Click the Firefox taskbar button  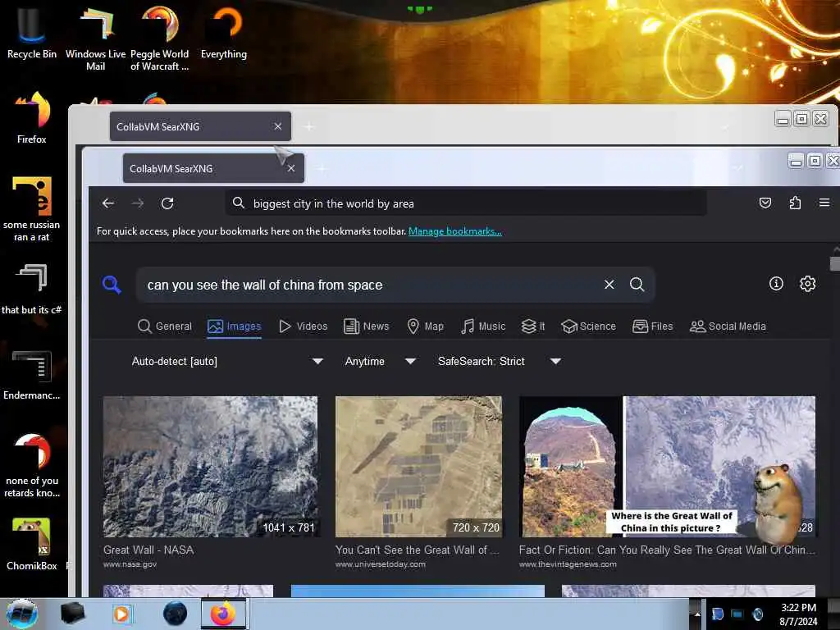tap(223, 614)
